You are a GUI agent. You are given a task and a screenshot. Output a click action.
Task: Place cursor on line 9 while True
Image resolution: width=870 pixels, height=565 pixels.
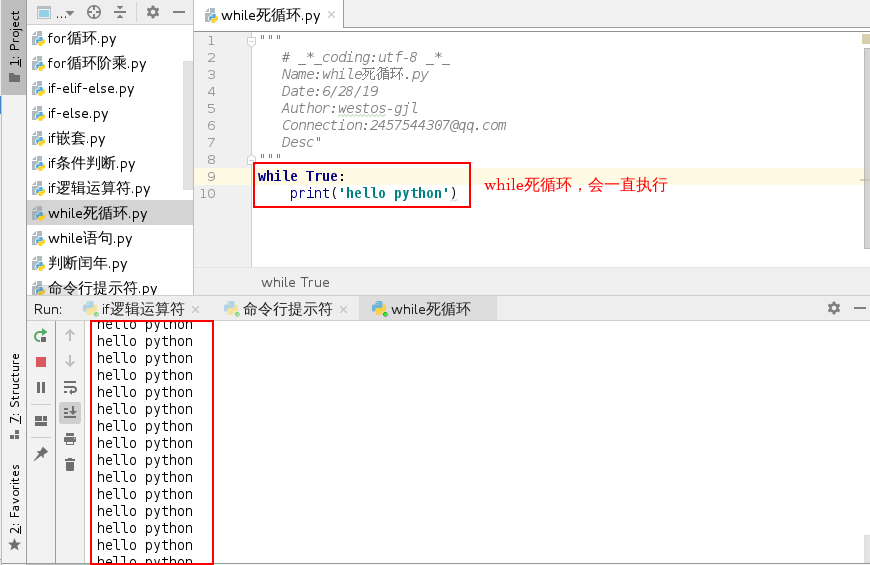pos(301,176)
